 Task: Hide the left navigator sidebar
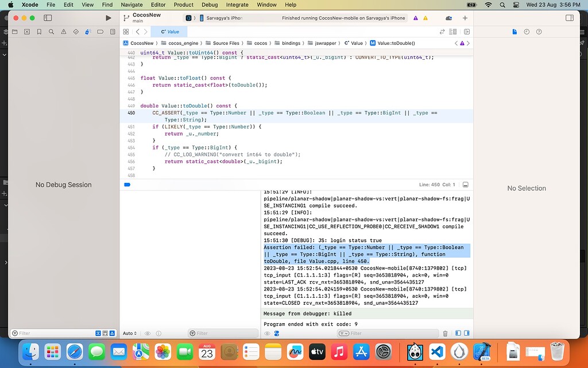pos(48,18)
